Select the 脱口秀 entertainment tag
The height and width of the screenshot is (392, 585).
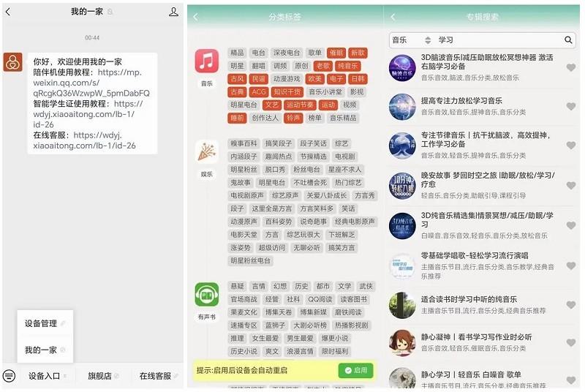point(275,170)
